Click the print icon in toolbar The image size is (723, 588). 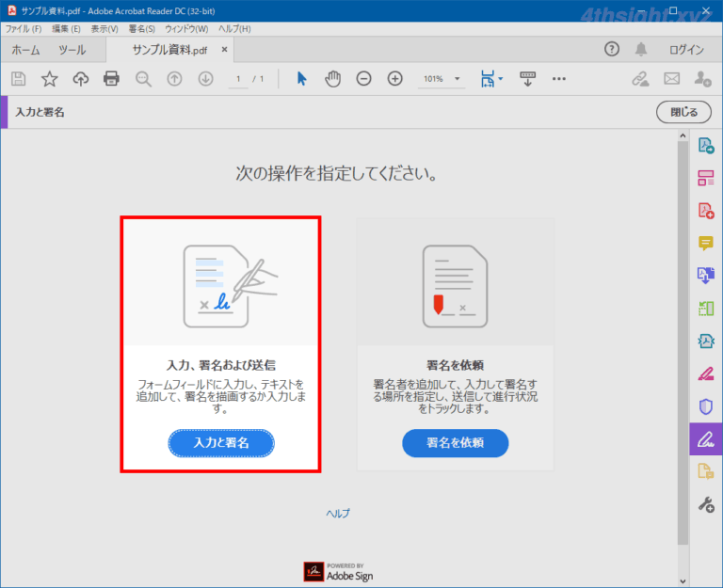111,79
